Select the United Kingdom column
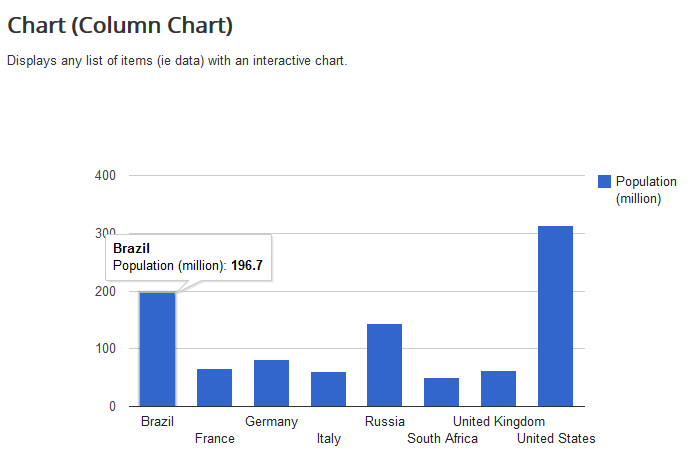The image size is (691, 472). [498, 389]
